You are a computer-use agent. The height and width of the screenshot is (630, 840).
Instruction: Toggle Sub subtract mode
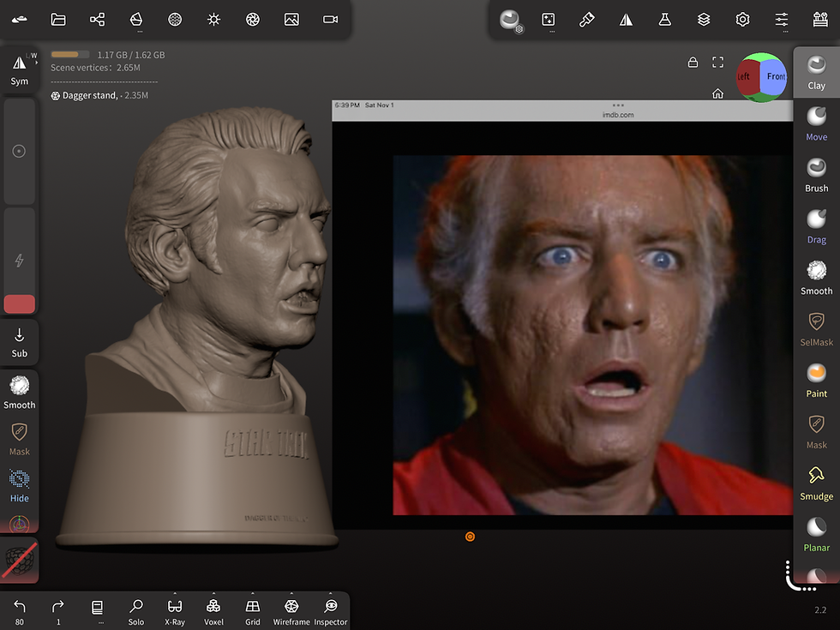coord(19,342)
